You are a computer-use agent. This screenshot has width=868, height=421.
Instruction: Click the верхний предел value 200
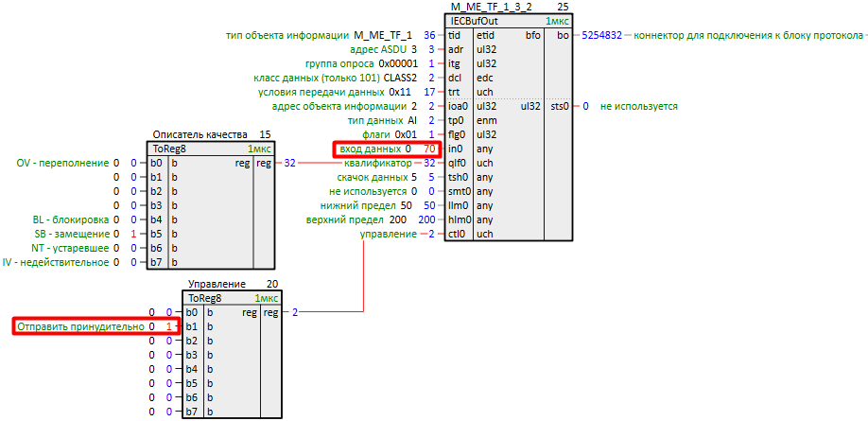pyautogui.click(x=426, y=219)
